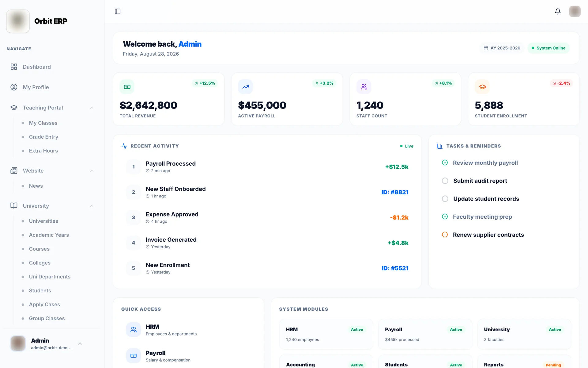Expand the Admin account menu chevron
Image resolution: width=588 pixels, height=368 pixels.
(x=80, y=343)
